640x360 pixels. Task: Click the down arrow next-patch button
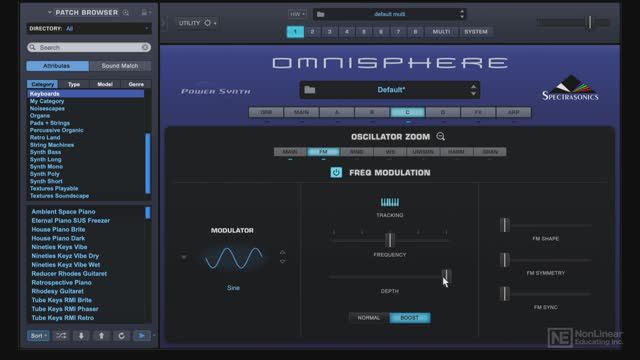pyautogui.click(x=81, y=336)
